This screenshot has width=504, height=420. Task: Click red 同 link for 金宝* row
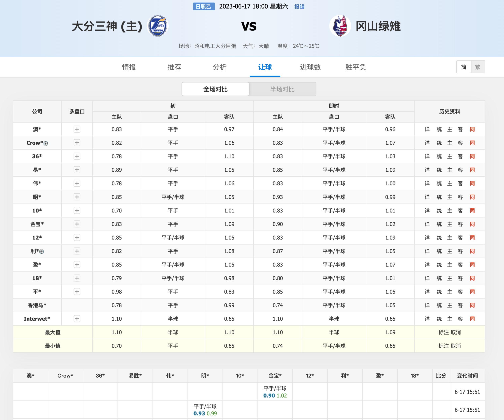[472, 224]
